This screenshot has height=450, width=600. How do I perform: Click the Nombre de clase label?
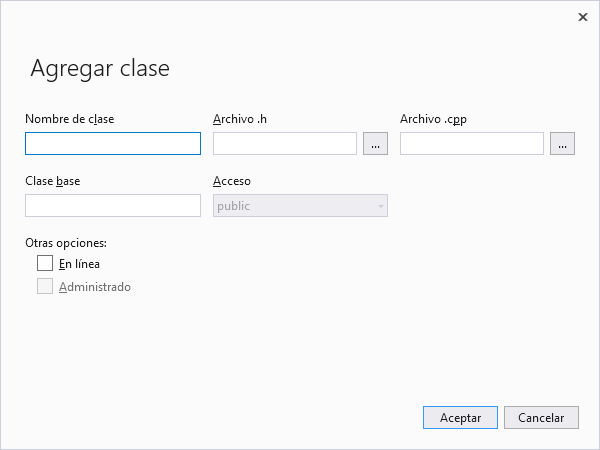click(x=70, y=119)
